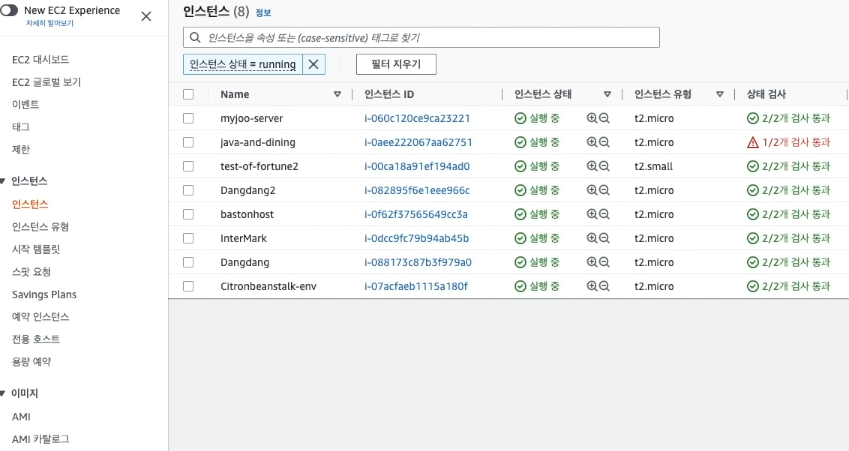The width and height of the screenshot is (849, 451).
Task: Click zoom-in filter icon on InterMark row
Action: pyautogui.click(x=592, y=238)
